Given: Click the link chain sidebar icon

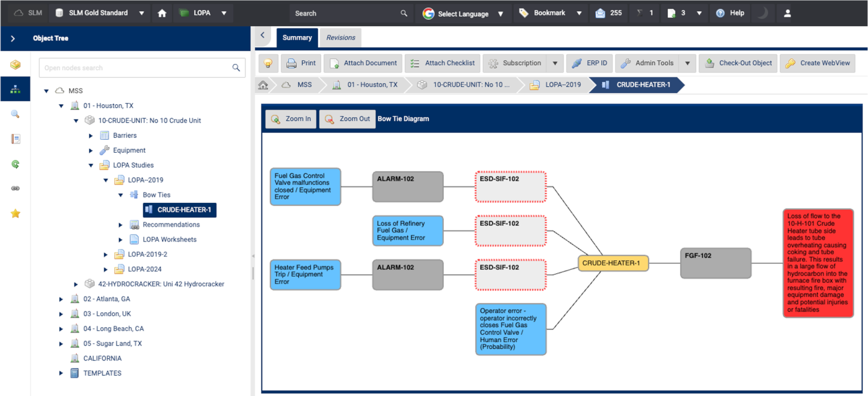Looking at the screenshot, I should 15,189.
